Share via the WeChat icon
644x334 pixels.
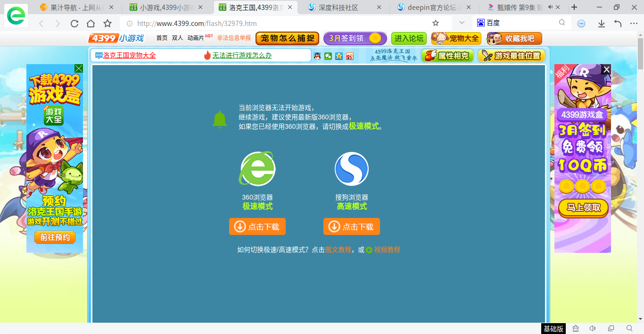tap(328, 56)
